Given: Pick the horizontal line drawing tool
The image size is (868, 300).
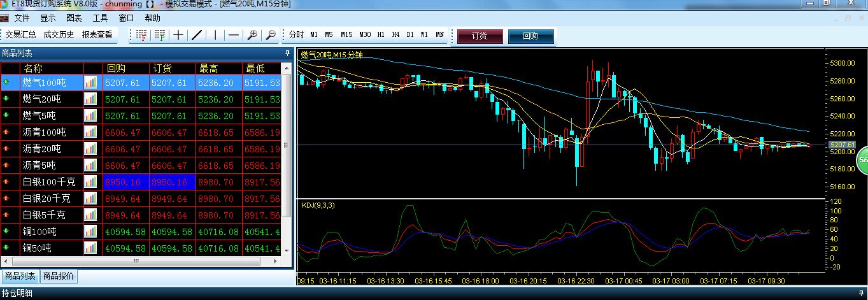Looking at the screenshot, I should (234, 35).
